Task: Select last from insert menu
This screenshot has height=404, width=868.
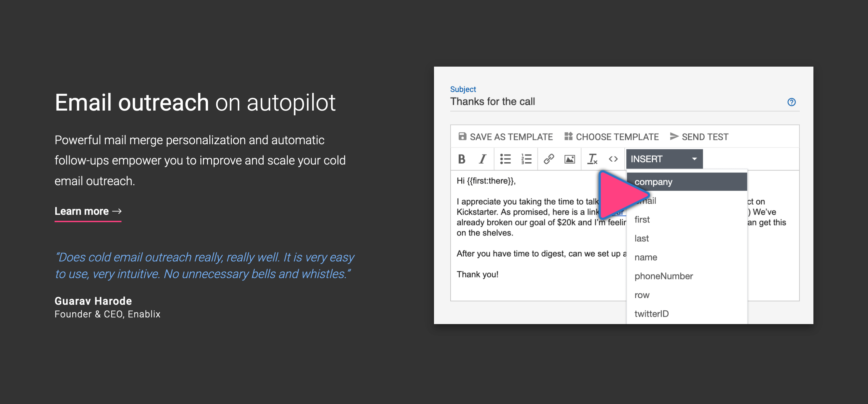Action: tap(687, 238)
